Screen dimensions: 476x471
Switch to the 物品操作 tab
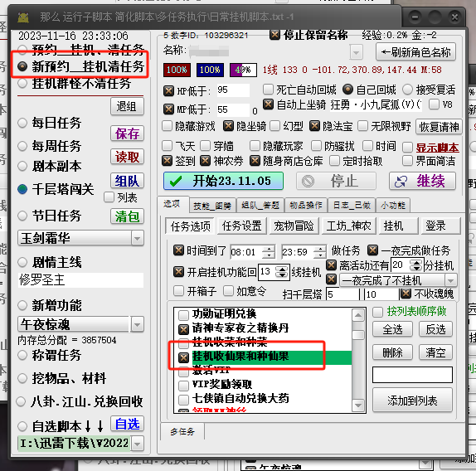point(306,206)
